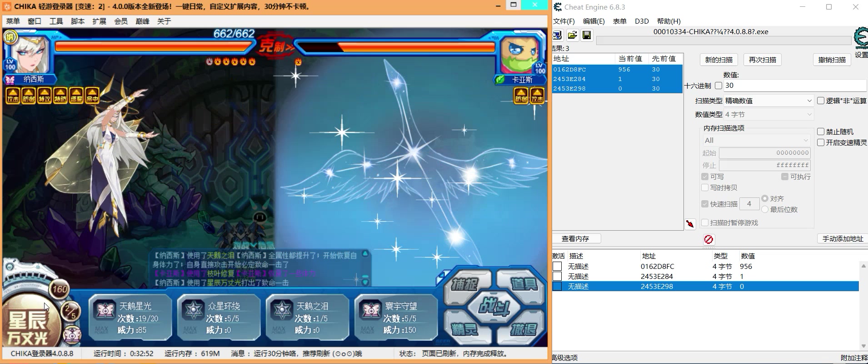Image resolution: width=868 pixels, height=364 pixels.
Task: Select found address row 0162D8FC
Action: coord(617,70)
